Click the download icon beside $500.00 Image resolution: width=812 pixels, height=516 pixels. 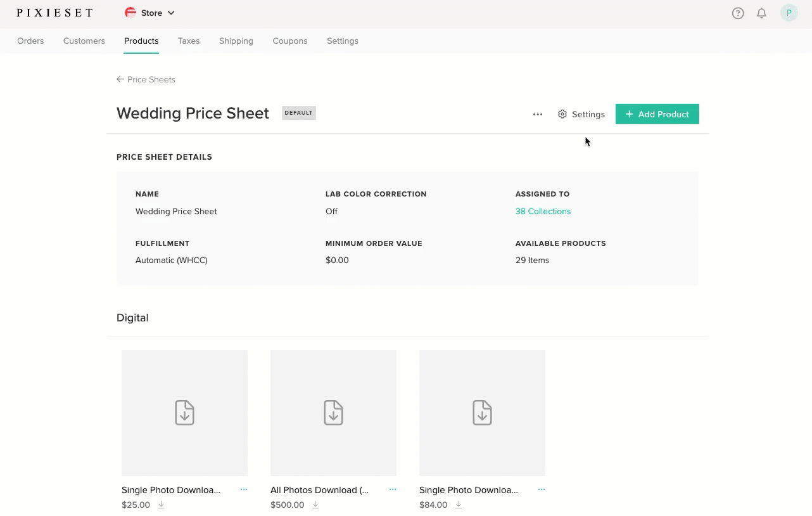315,505
